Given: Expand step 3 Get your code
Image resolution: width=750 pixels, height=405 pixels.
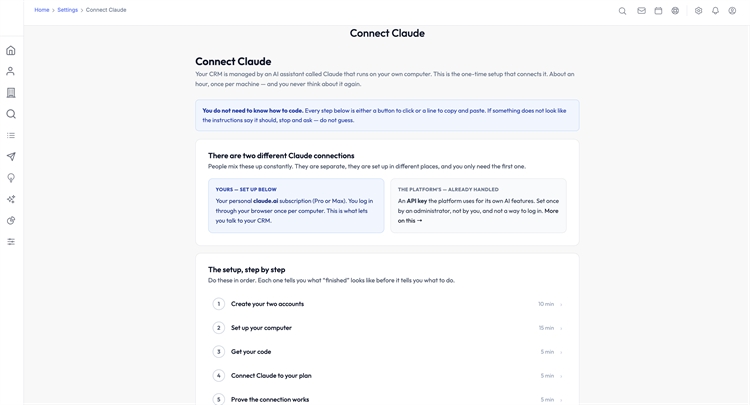Looking at the screenshot, I should [x=387, y=351].
